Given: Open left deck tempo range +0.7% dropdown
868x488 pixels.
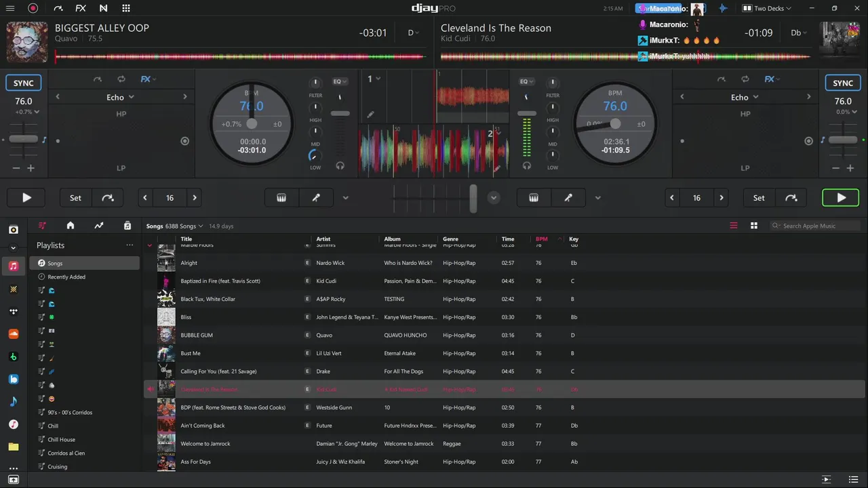Looking at the screenshot, I should click(27, 112).
